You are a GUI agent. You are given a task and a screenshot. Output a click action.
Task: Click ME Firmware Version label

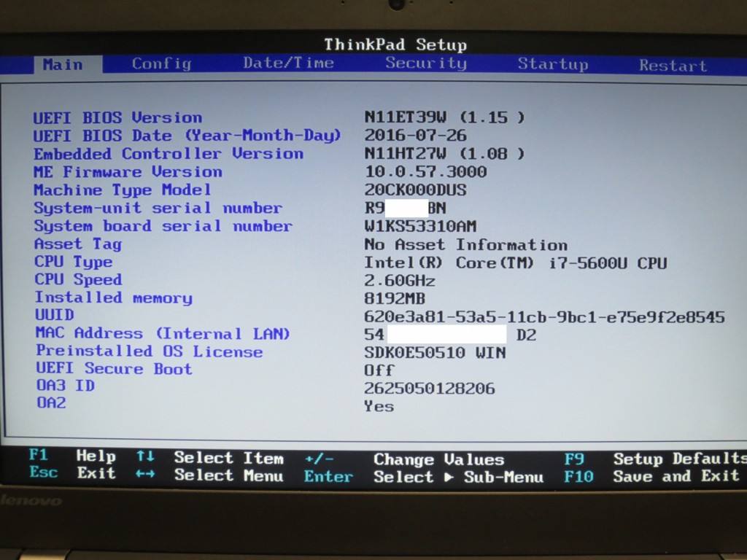128,172
